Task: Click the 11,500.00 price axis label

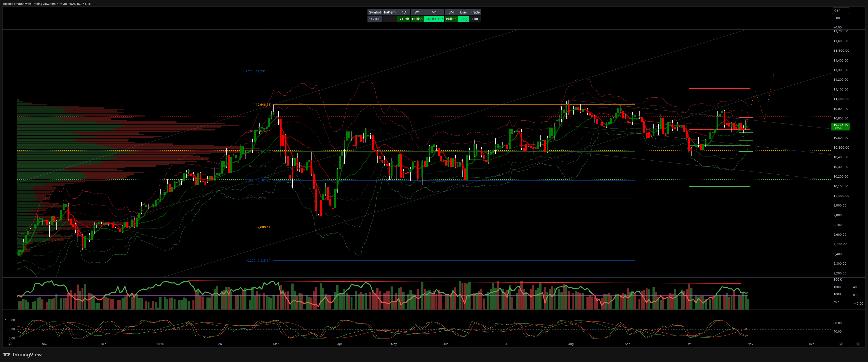Action: coord(841,51)
